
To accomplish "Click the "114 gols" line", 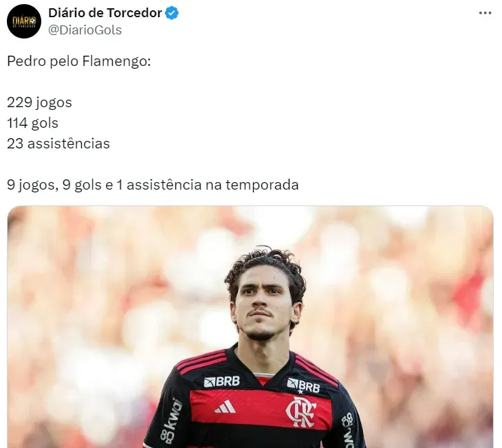I will pos(32,123).
